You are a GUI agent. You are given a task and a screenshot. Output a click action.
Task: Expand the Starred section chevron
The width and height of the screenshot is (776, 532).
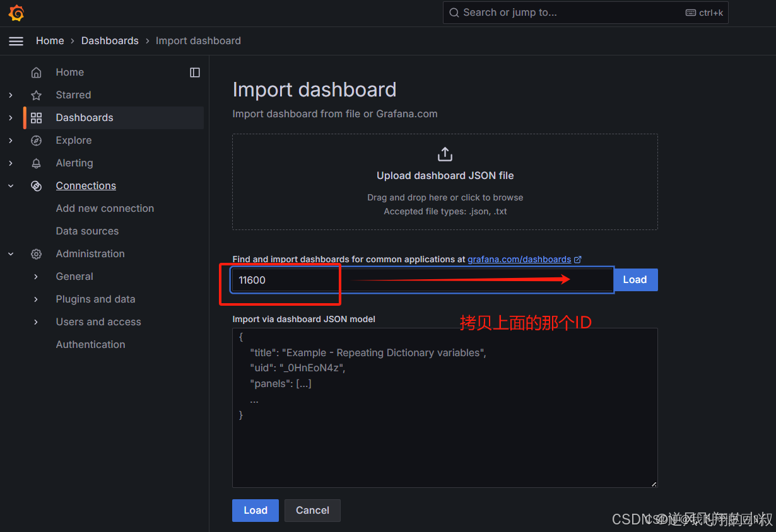tap(11, 95)
